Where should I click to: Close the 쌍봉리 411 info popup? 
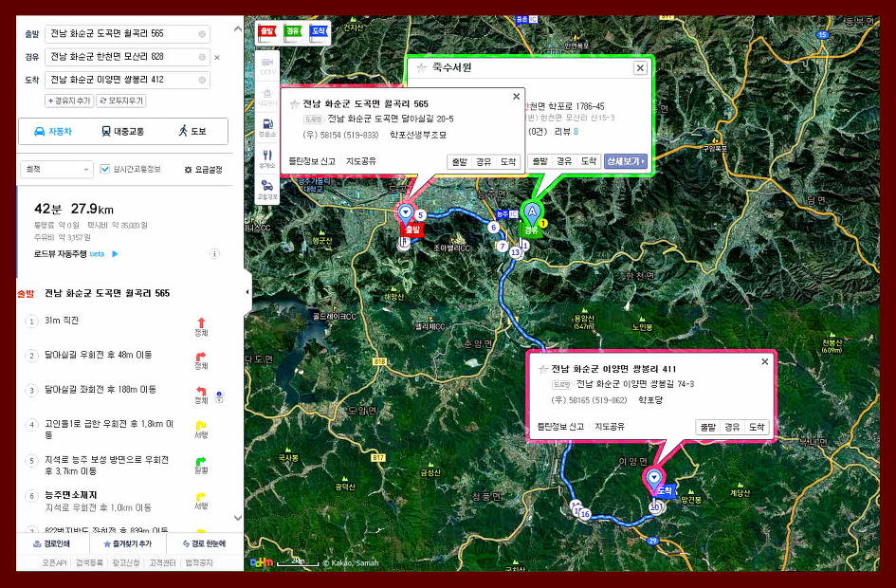tap(764, 361)
